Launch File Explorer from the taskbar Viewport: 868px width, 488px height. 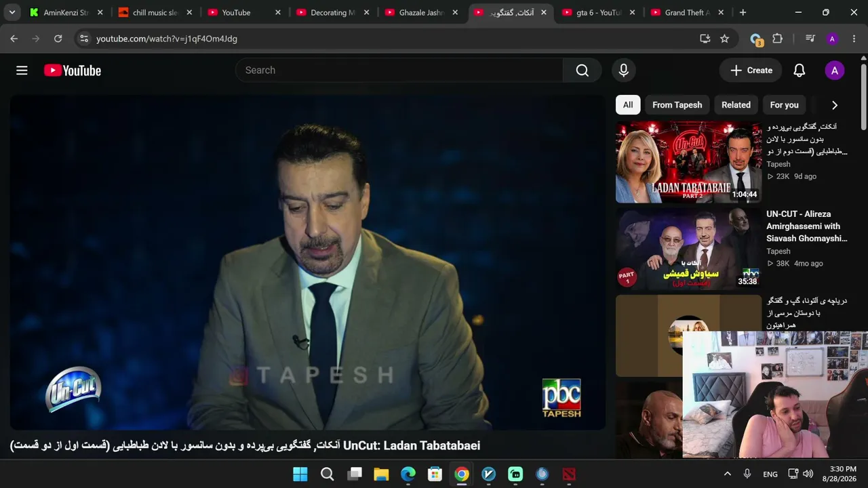pyautogui.click(x=381, y=474)
